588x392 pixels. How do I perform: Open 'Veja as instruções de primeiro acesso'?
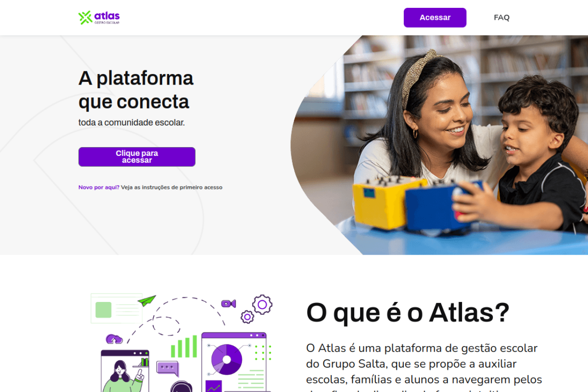(x=172, y=187)
